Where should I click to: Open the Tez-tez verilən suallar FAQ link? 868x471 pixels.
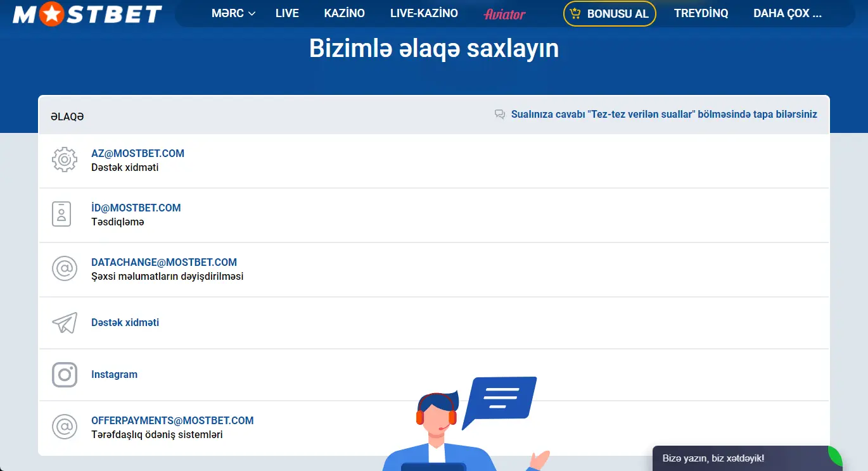click(x=664, y=115)
